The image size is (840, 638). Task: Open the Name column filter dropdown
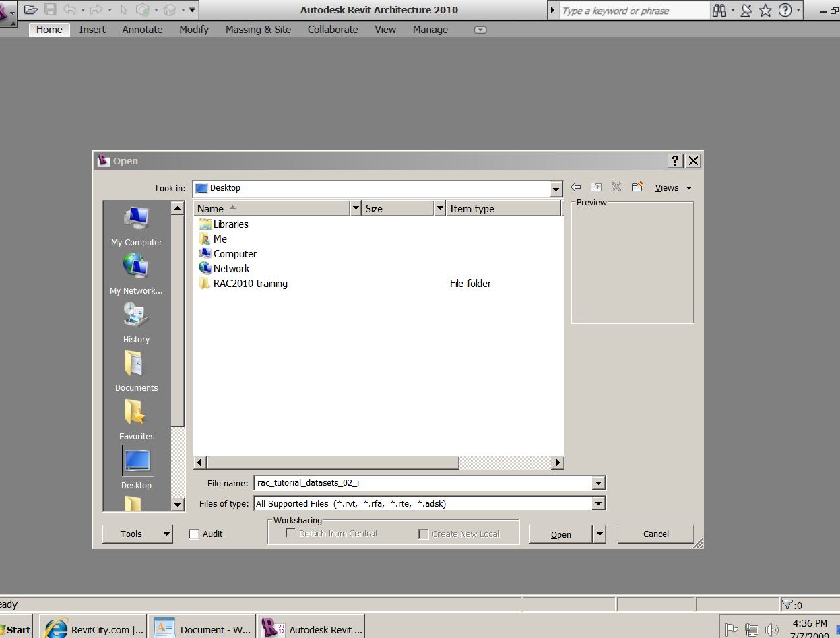(356, 208)
